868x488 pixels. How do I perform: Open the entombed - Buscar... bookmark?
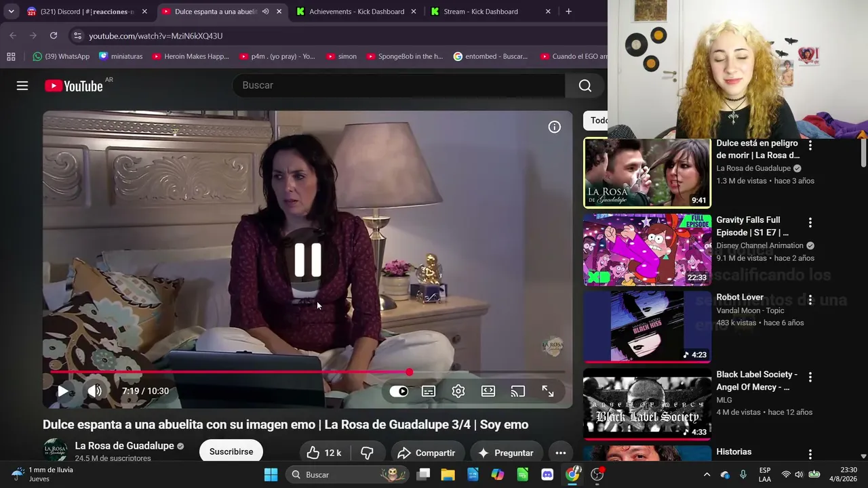pos(490,56)
